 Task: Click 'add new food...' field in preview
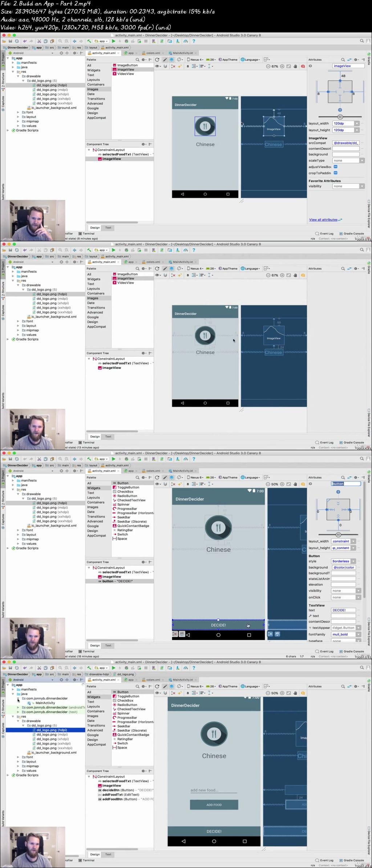[x=214, y=790]
